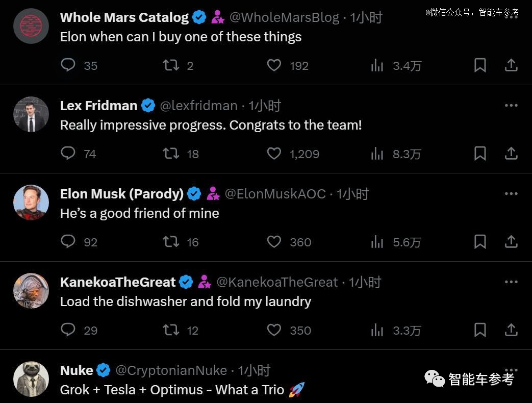The width and height of the screenshot is (532, 403).
Task: View analytics on Elon Musk Parody tweet
Action: click(x=377, y=242)
